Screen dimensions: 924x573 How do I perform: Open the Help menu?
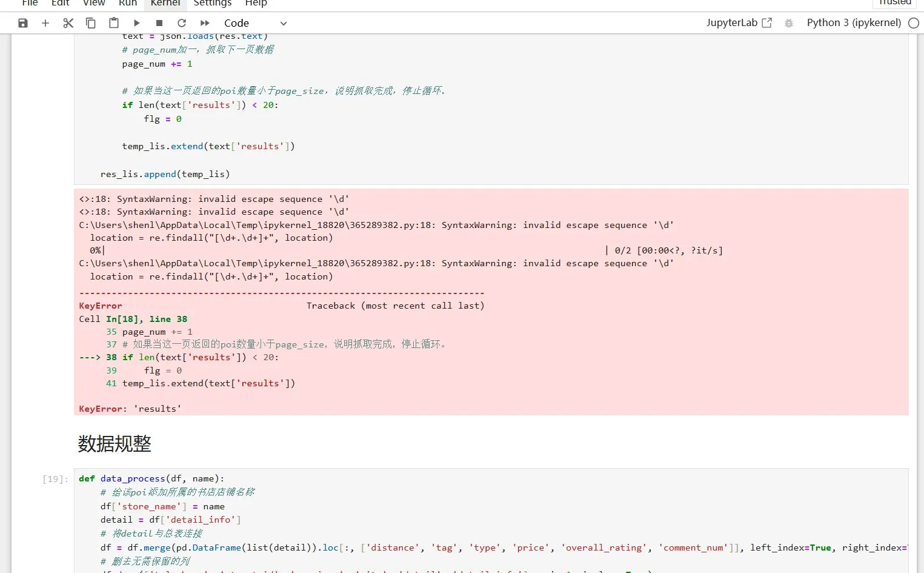pos(256,3)
